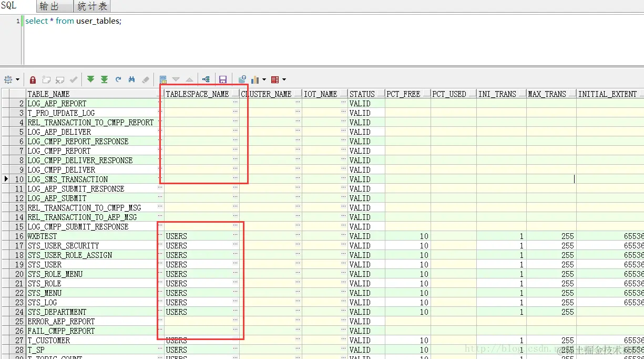The height and width of the screenshot is (359, 644).
Task: Open the chart icon dropdown arrow
Action: click(264, 80)
